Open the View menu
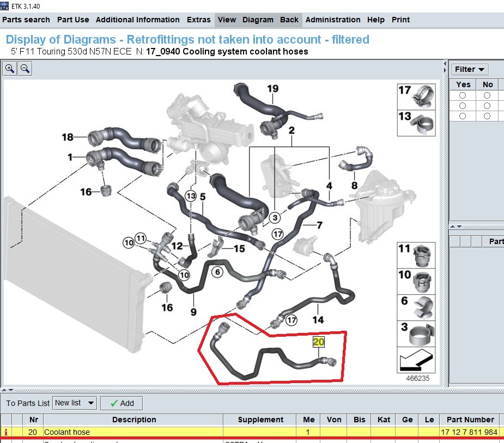 [227, 20]
